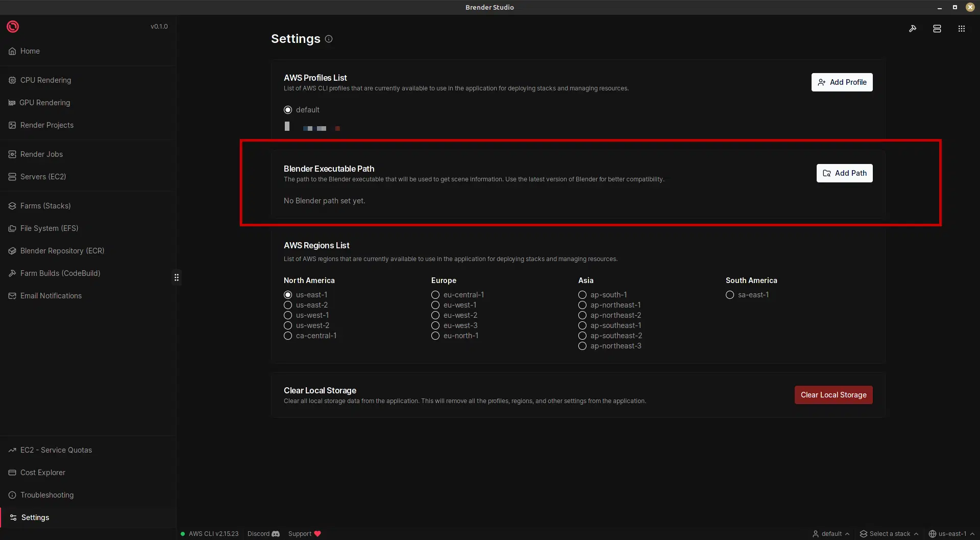Switch to the Cost Explorer section

point(42,473)
